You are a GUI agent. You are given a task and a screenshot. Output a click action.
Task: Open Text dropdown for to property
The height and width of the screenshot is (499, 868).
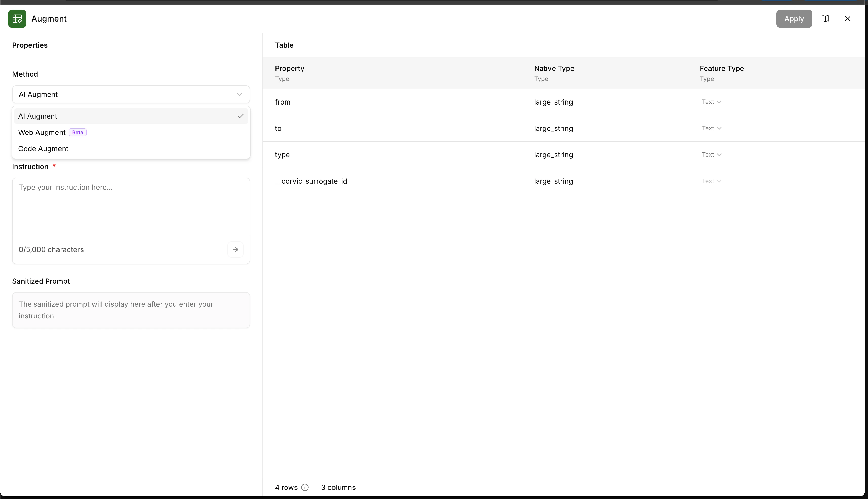(711, 128)
